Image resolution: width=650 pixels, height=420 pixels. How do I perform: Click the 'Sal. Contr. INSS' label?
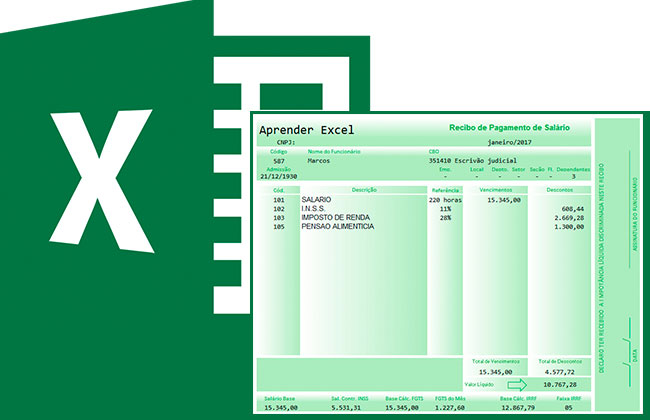click(x=349, y=399)
